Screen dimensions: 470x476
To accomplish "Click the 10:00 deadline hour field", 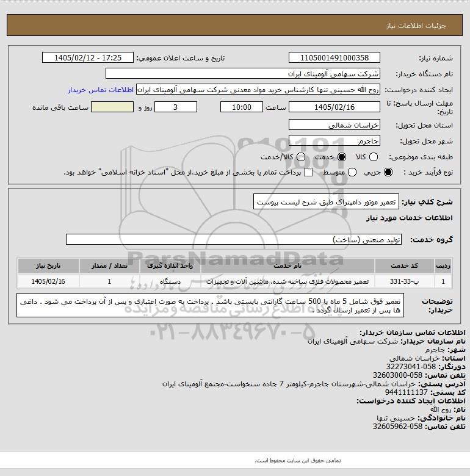I will [241, 107].
